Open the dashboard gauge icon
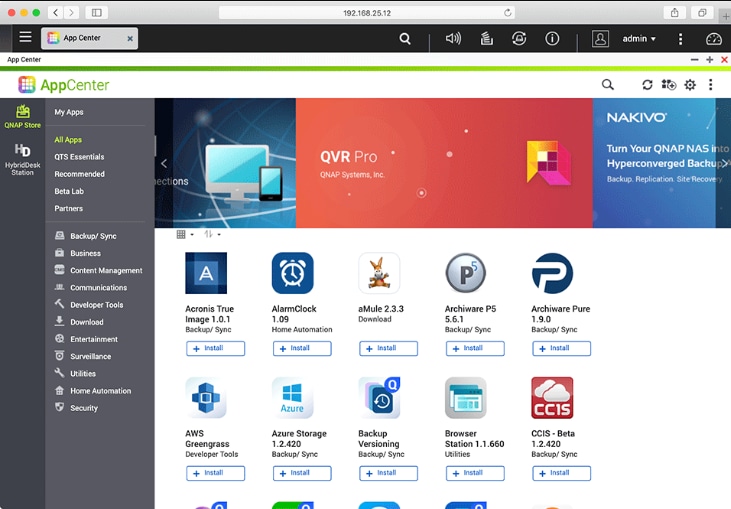The width and height of the screenshot is (731, 509). click(713, 39)
